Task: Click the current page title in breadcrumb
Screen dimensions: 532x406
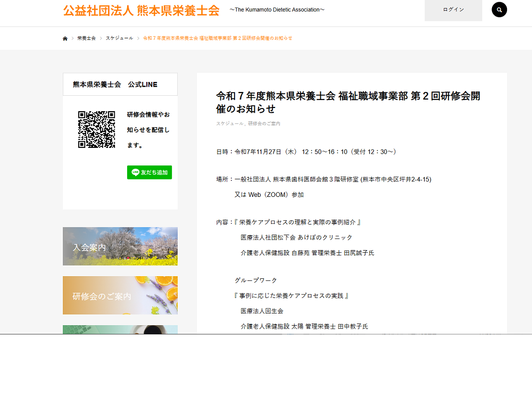Action: (x=218, y=38)
